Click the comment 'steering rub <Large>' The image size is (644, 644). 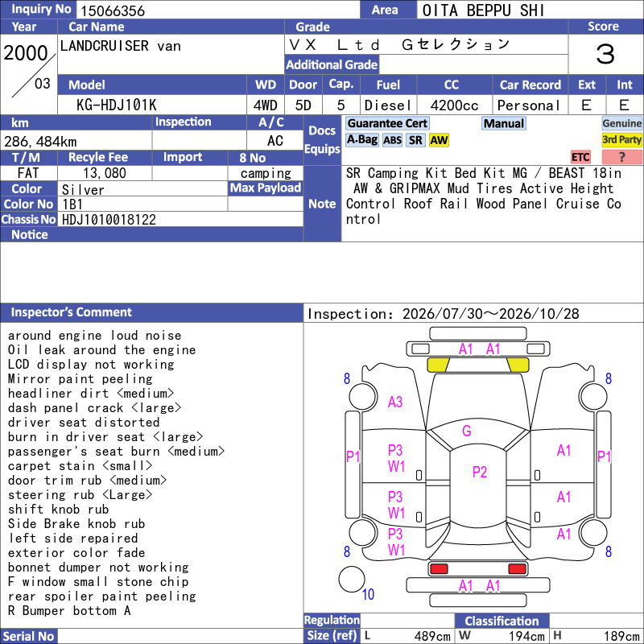coord(80,494)
